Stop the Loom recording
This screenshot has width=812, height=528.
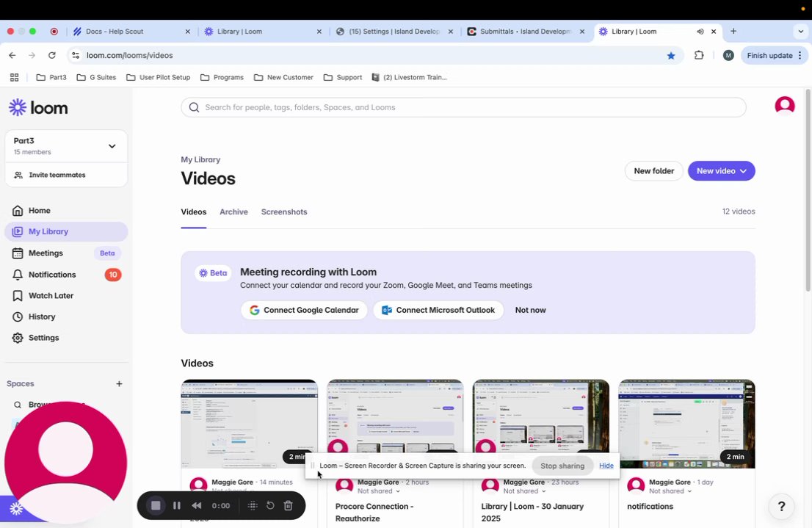[x=156, y=506]
